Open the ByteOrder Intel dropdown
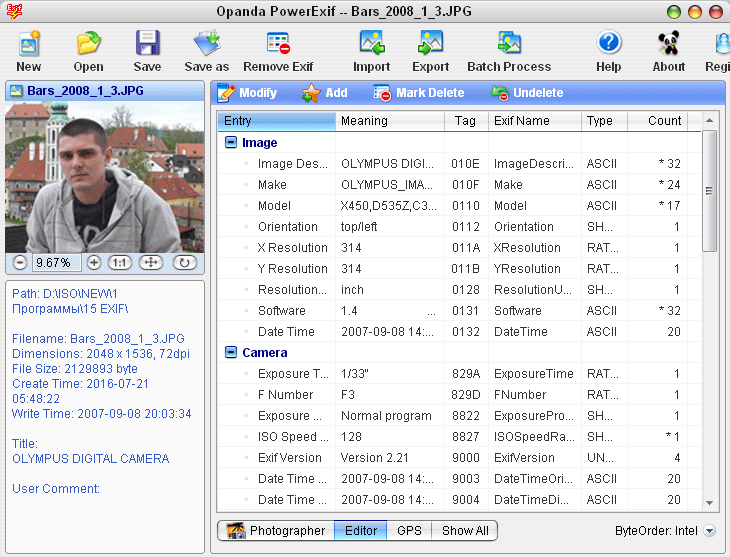Screen dimensions: 730x557 [709, 532]
